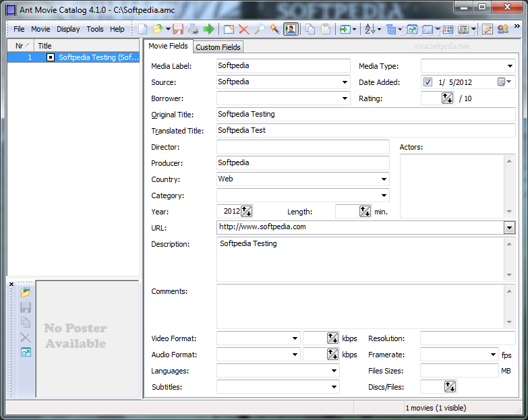The width and height of the screenshot is (528, 420).
Task: Expand the Subtitles dropdown
Action: 334,387
